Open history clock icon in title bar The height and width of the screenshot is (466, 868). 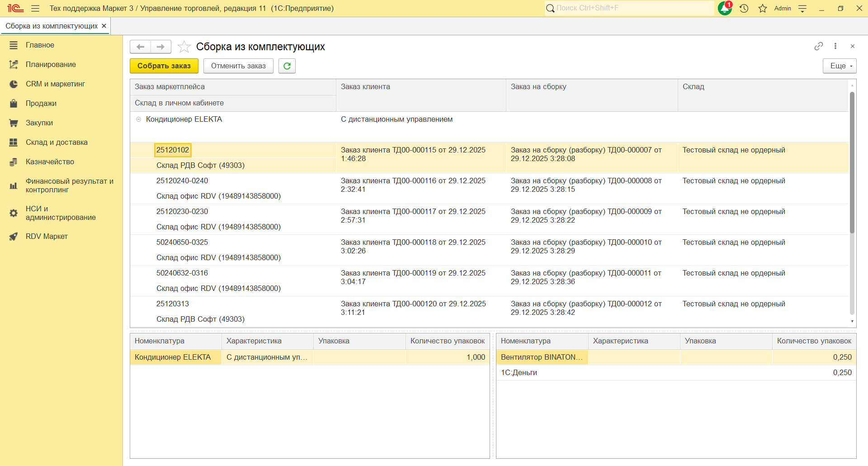click(744, 8)
